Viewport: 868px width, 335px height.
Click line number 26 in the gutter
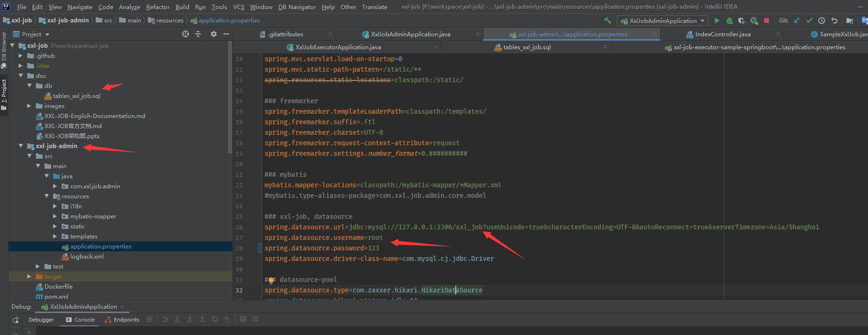coord(239,227)
